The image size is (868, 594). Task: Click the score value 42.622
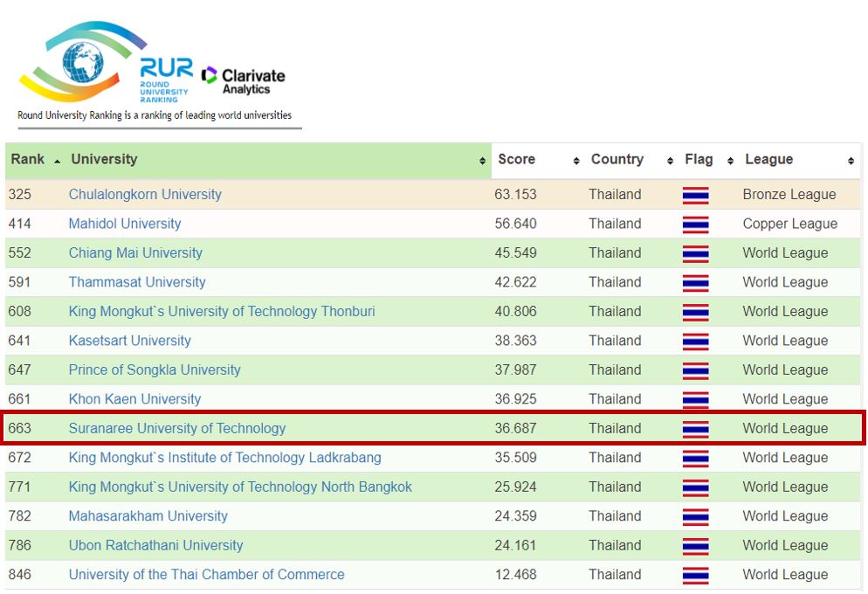coord(515,282)
